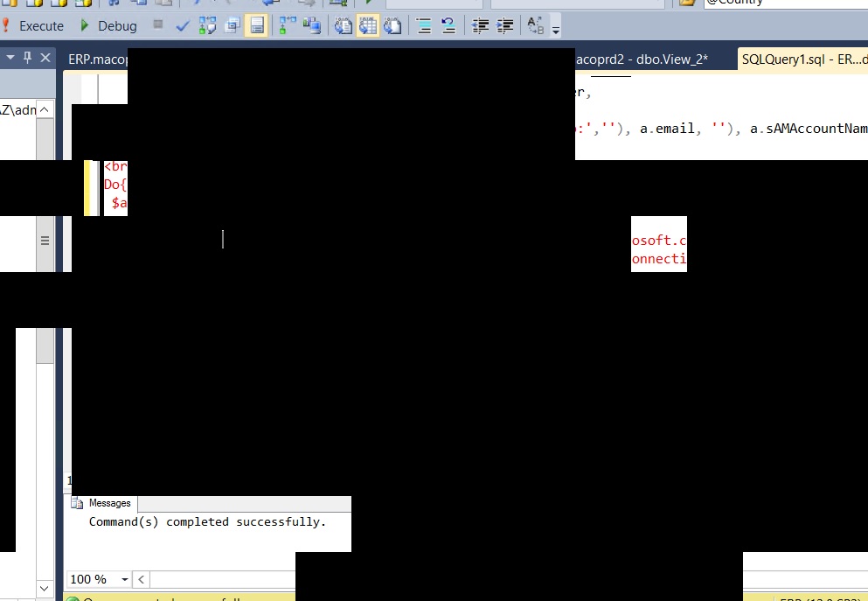The width and height of the screenshot is (868, 601).
Task: Start debugging with the Debug button
Action: pos(109,26)
